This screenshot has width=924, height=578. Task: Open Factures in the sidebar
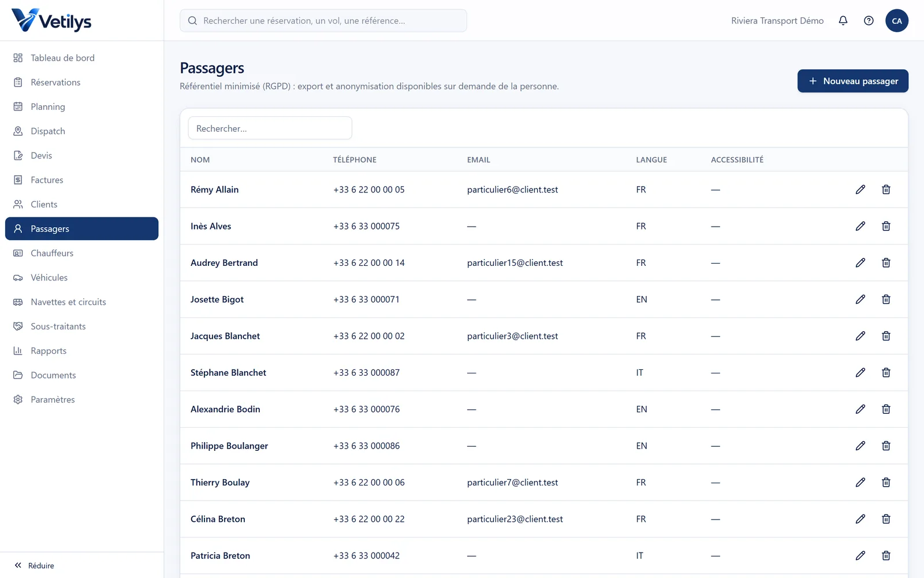point(81,180)
